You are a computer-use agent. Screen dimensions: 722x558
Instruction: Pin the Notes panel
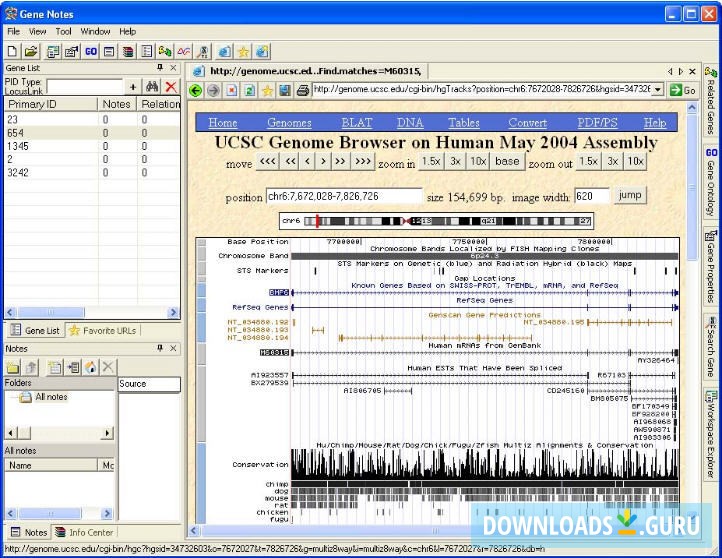160,348
